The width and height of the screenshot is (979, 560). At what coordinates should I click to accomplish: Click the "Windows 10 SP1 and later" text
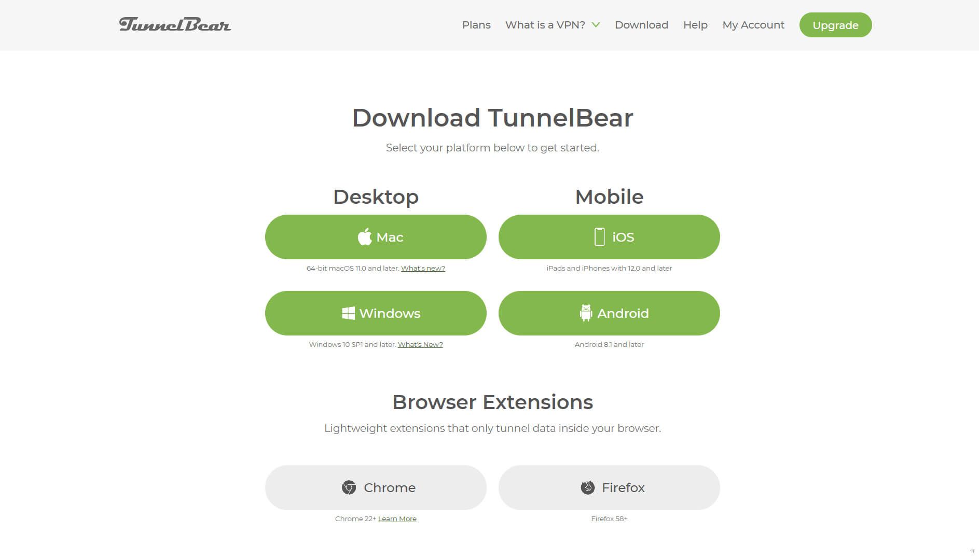point(352,344)
